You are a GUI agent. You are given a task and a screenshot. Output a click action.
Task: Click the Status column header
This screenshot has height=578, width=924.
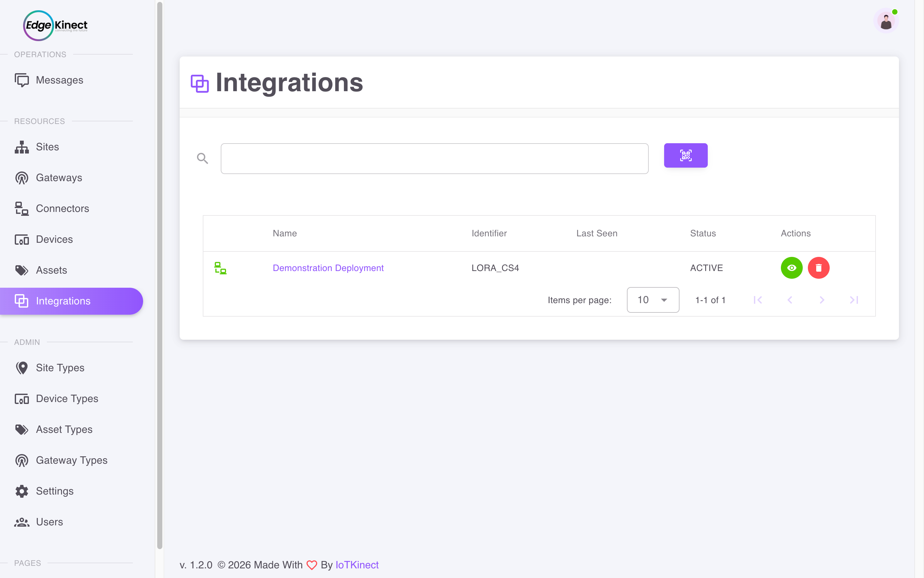pos(703,233)
